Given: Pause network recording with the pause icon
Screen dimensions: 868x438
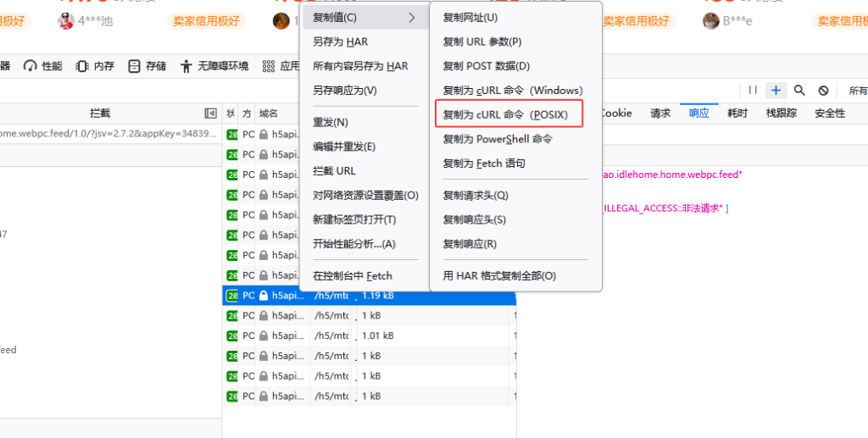Looking at the screenshot, I should tap(753, 90).
